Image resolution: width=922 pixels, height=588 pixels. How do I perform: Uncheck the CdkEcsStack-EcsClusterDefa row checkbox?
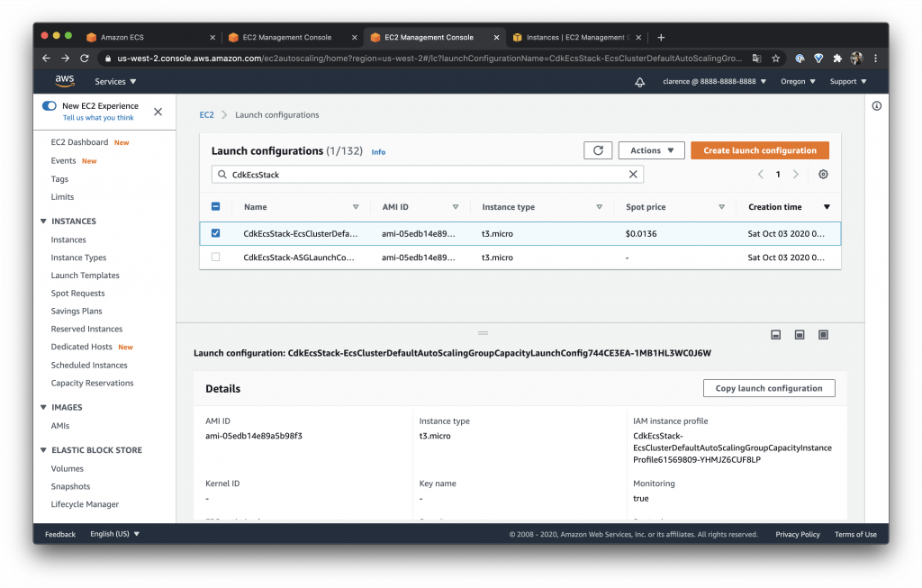point(215,233)
